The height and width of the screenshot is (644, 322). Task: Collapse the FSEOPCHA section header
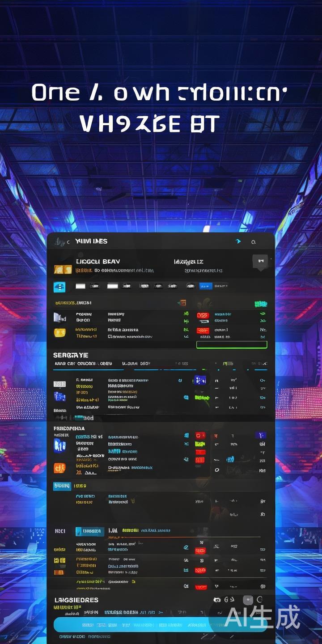[x=69, y=428]
